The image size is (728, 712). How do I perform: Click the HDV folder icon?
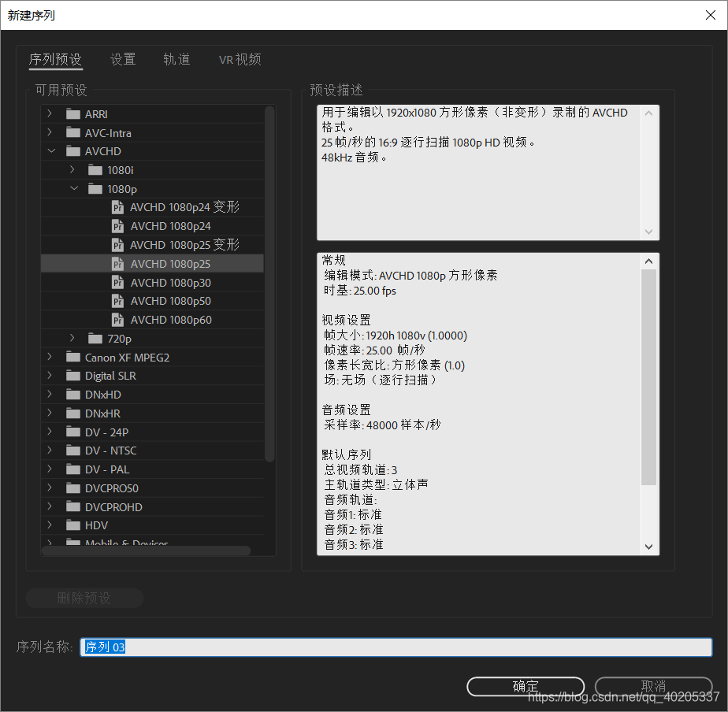pos(73,525)
